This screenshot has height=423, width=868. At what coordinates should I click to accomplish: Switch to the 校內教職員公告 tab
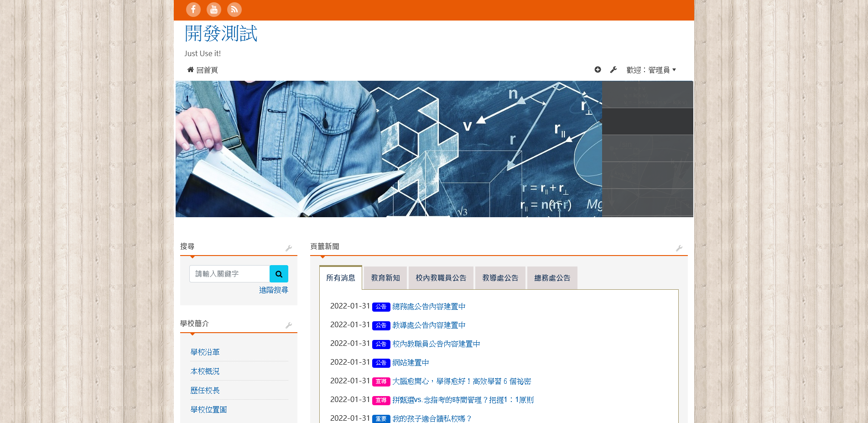coord(441,278)
